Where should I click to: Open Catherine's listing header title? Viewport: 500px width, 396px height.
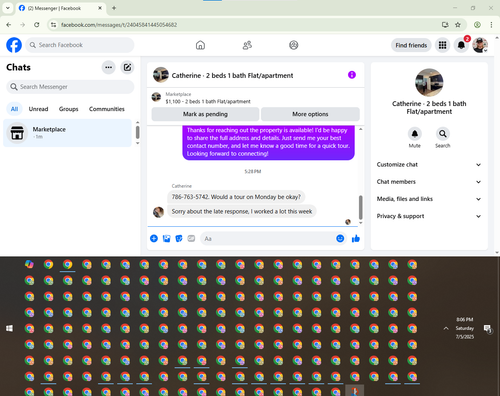[x=232, y=76]
